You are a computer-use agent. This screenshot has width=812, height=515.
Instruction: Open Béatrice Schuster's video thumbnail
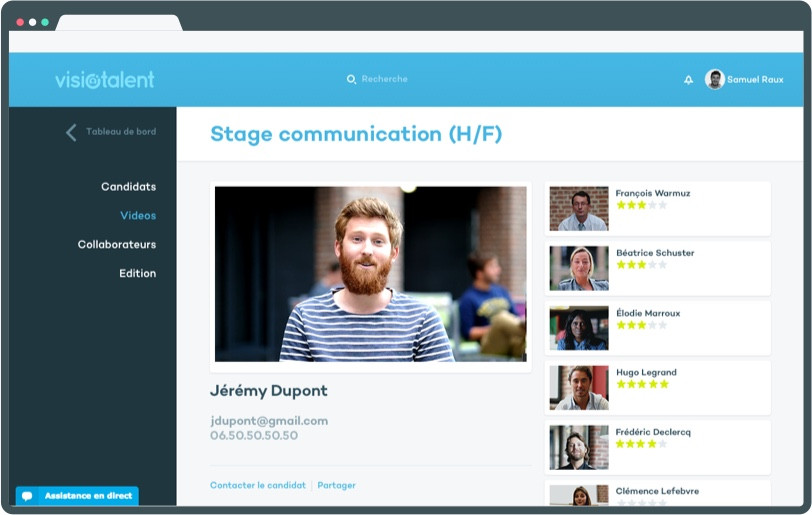coord(579,268)
